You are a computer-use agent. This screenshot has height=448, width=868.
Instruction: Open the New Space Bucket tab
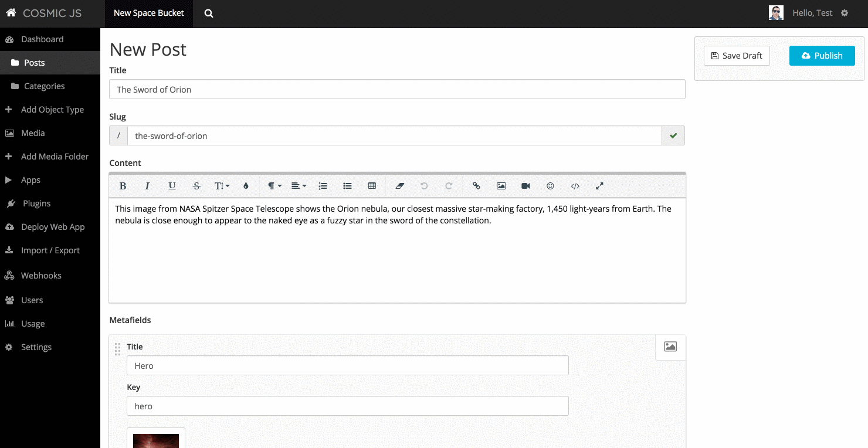pyautogui.click(x=149, y=13)
